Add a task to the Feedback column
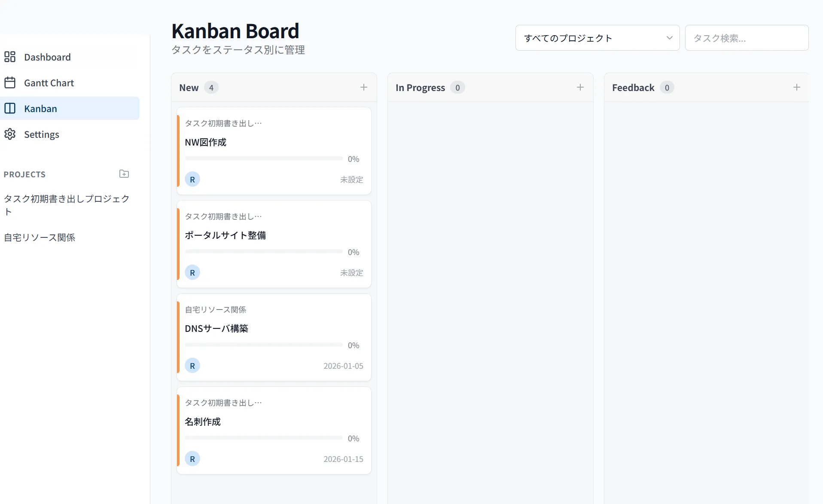The width and height of the screenshot is (823, 504). (797, 87)
